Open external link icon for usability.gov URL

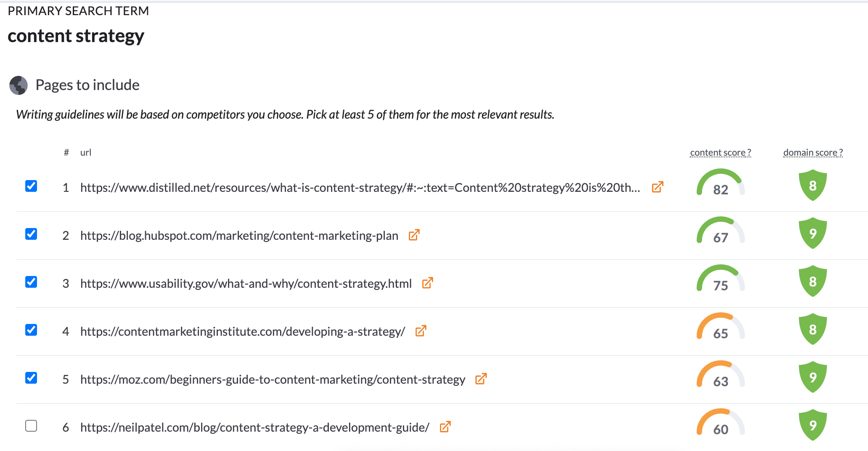click(428, 283)
